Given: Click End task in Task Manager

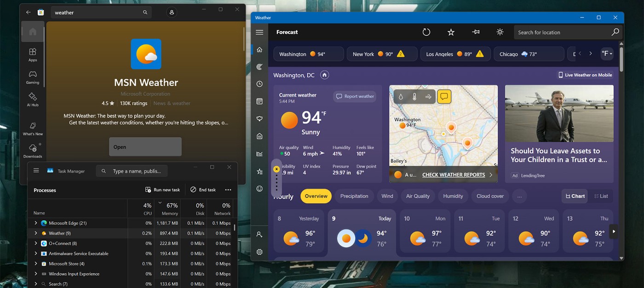Looking at the screenshot, I should click(203, 190).
